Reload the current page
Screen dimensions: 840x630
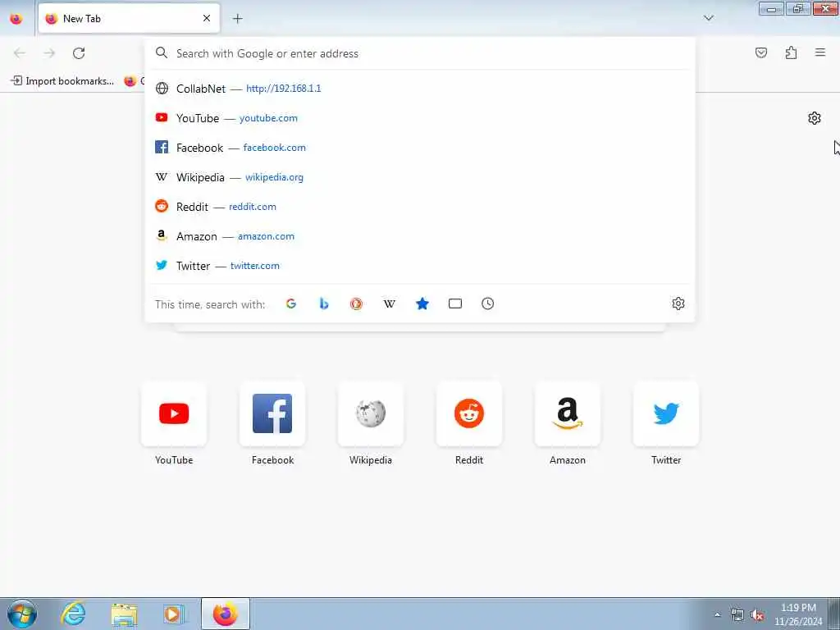pos(79,53)
